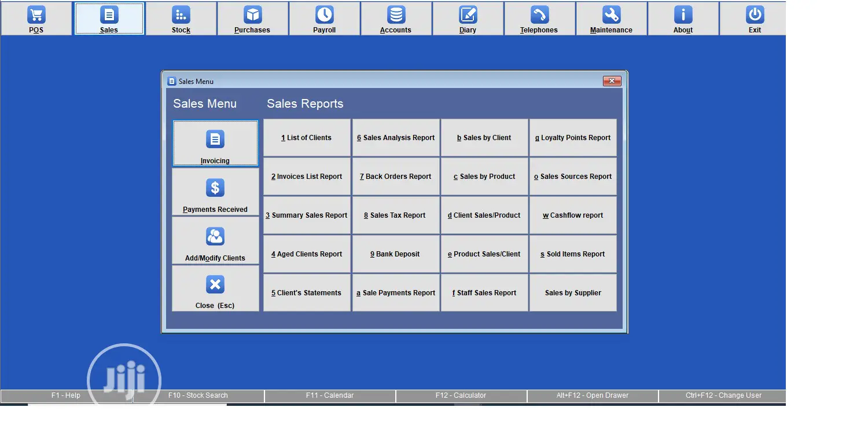868x440 pixels.
Task: Open Staff Sales Report
Action: point(484,293)
